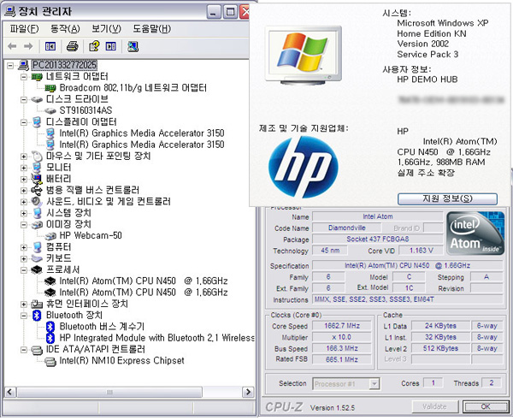Viewport: 513px width, 420px height.
Task: Click the processor (프로세서) chip icon
Action: [37, 269]
